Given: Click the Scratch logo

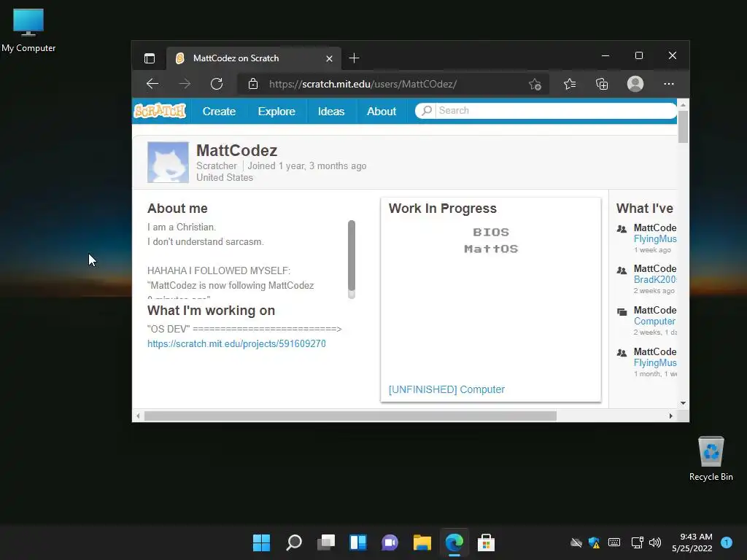Looking at the screenshot, I should 160,111.
